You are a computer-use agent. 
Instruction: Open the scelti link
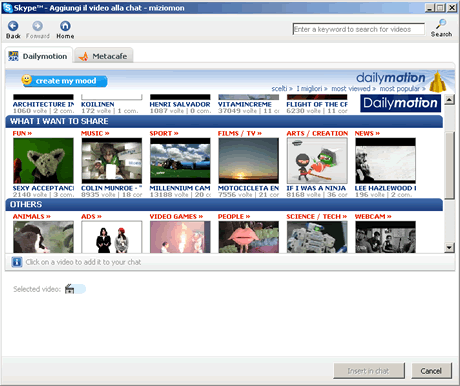point(282,89)
